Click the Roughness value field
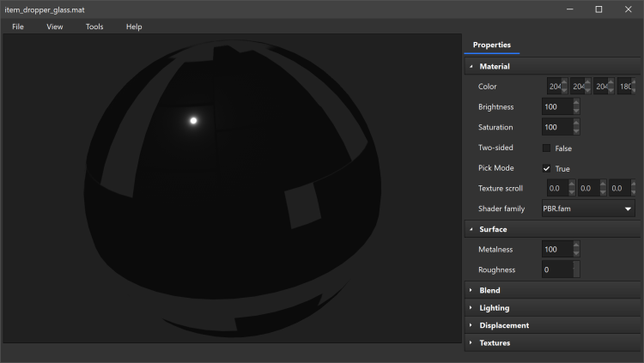Screen dimensions: 644x363 [556, 269]
